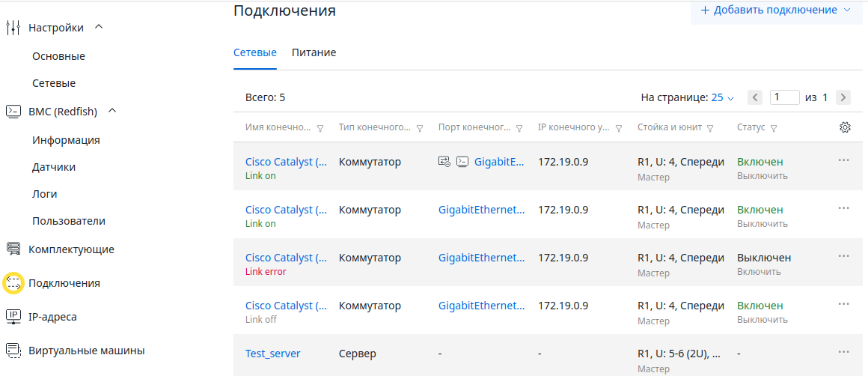Open filter for Стойка и юнит column
The image size is (868, 376).
pyautogui.click(x=710, y=128)
